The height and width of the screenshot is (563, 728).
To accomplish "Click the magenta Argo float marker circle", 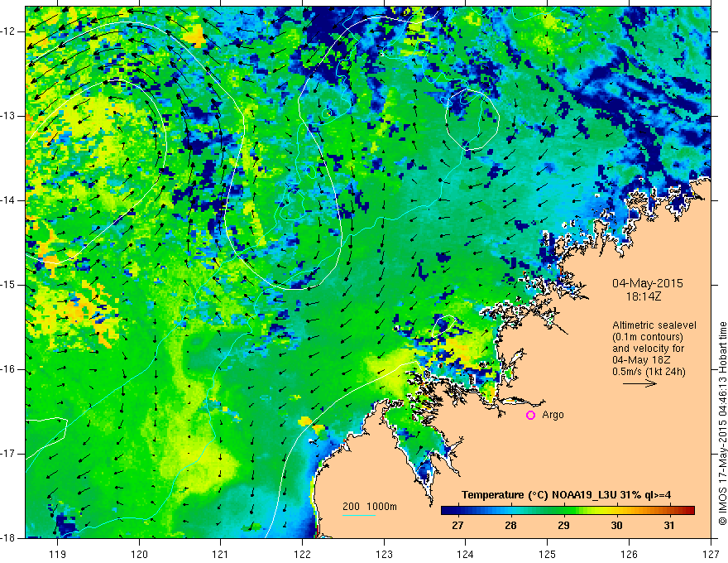I will [x=530, y=416].
